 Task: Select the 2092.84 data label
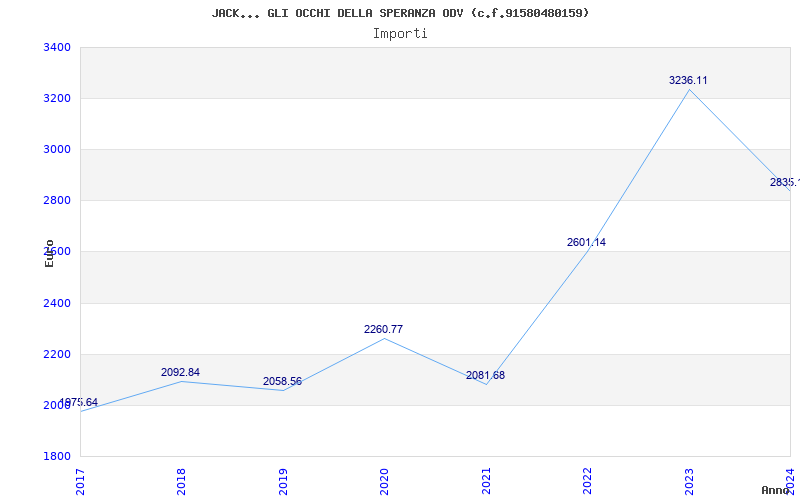(180, 372)
